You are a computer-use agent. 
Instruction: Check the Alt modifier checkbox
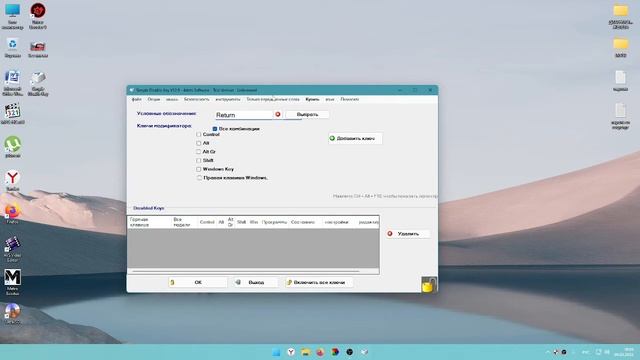pyautogui.click(x=199, y=143)
